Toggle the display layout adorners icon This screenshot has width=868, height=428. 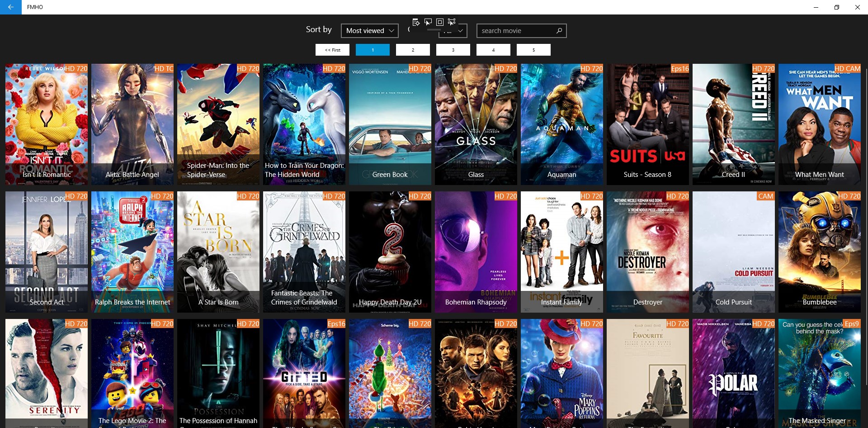pos(439,22)
